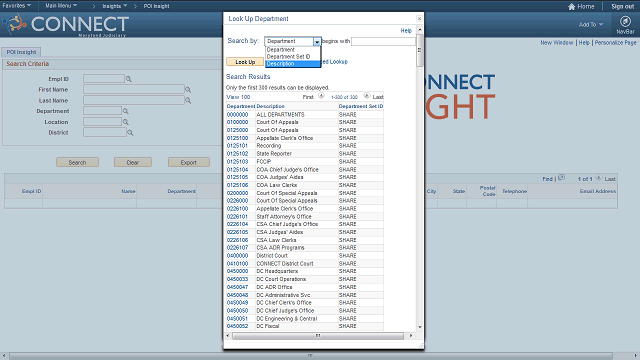Open results grid popup icon beside Find
The image size is (640, 360).
(x=562, y=178)
